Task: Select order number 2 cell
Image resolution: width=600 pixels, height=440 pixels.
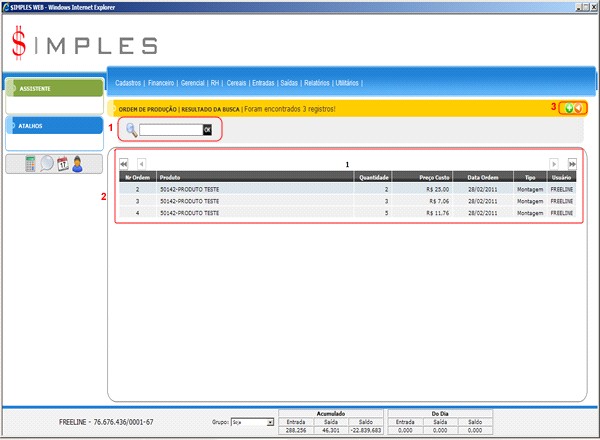Action: 137,189
